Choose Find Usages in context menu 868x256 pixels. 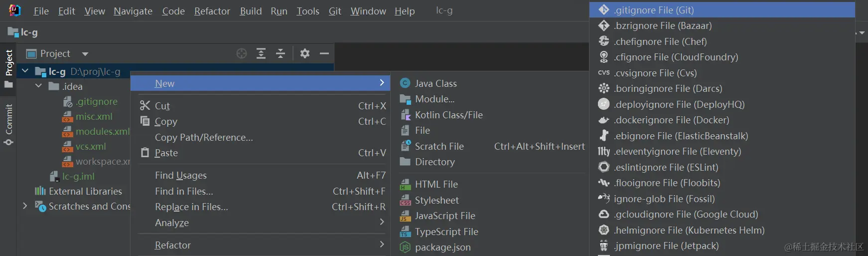[181, 175]
